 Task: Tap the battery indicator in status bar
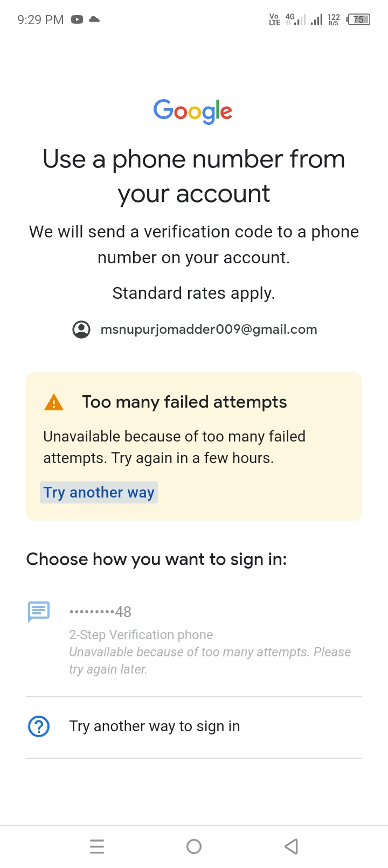(358, 20)
